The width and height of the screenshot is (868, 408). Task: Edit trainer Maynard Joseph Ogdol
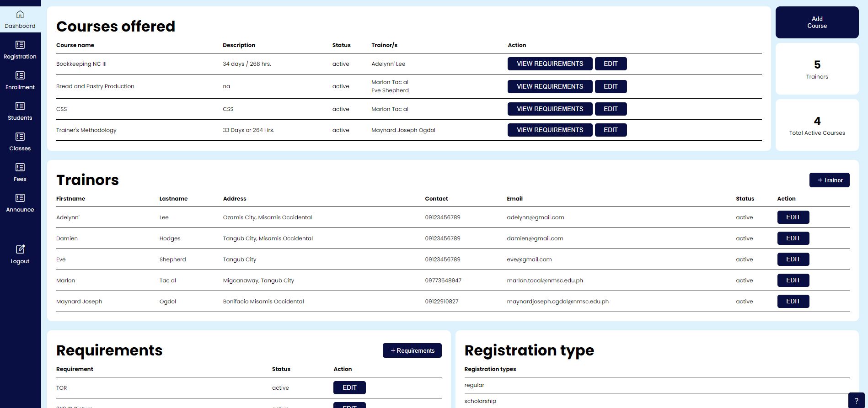793,302
